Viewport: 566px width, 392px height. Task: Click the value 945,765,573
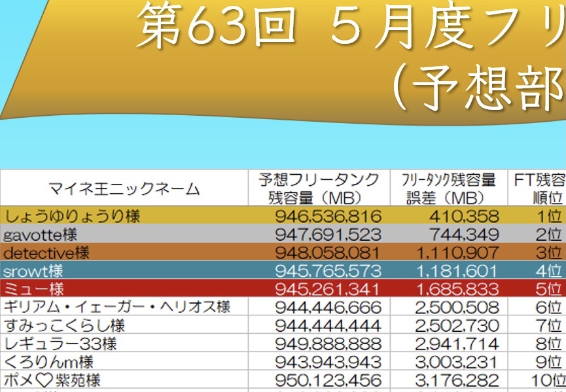[x=328, y=271]
